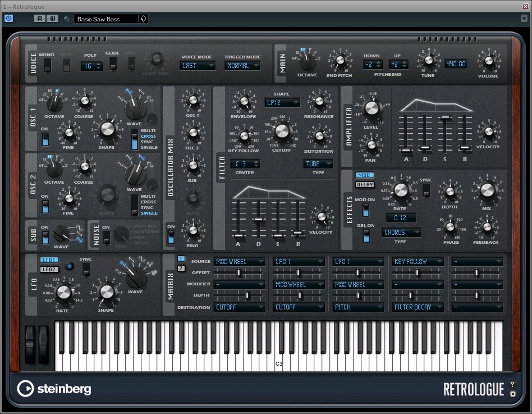Viewport: 532px width, 414px height.
Task: Toggle the Noise On switch
Action: 106,238
